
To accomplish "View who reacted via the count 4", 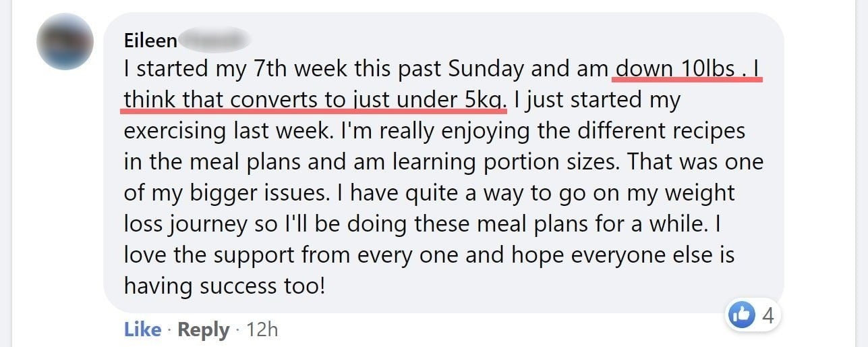I will point(766,315).
